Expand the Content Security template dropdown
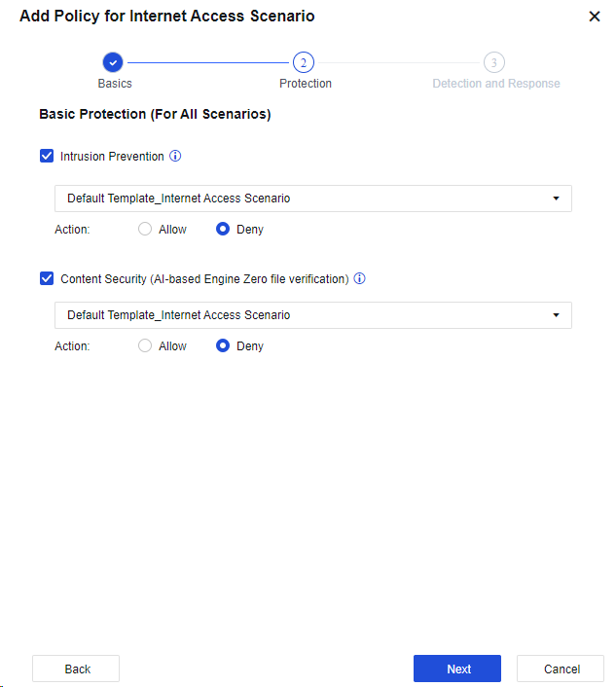This screenshot has height=687, width=616. 312,315
